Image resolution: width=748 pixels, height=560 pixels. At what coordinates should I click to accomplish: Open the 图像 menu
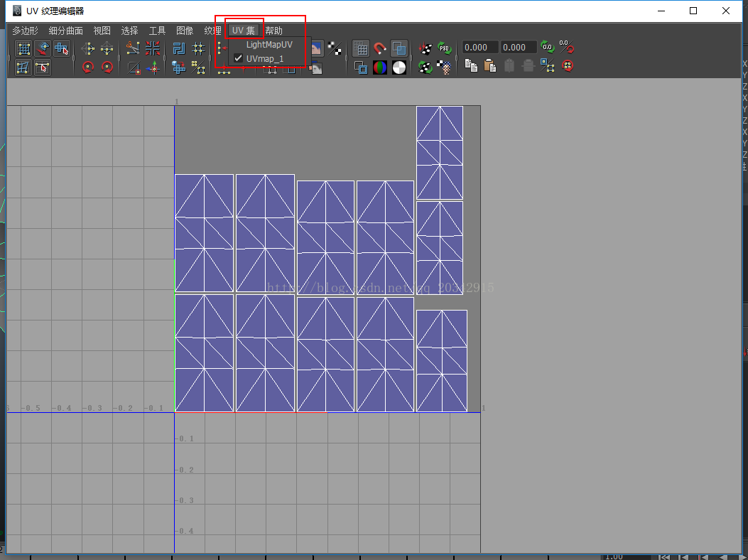(185, 31)
